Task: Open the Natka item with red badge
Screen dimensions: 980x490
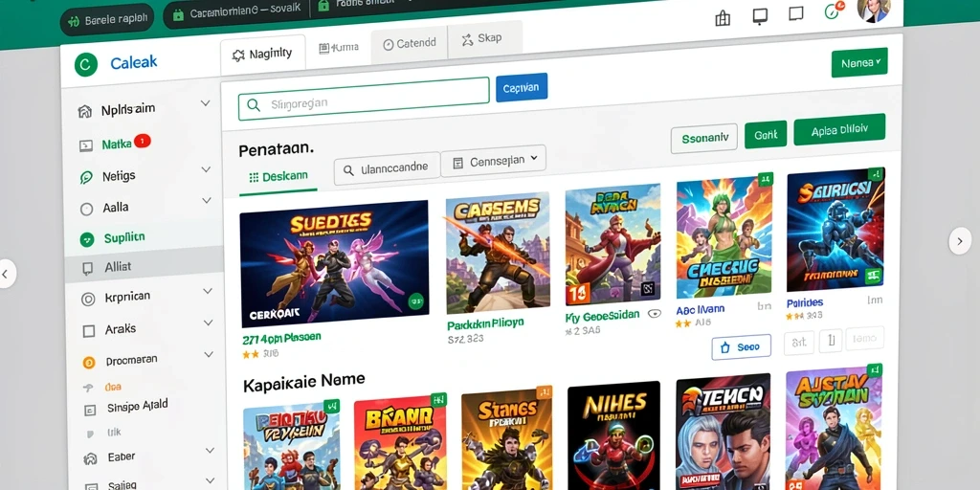Action: [x=117, y=144]
